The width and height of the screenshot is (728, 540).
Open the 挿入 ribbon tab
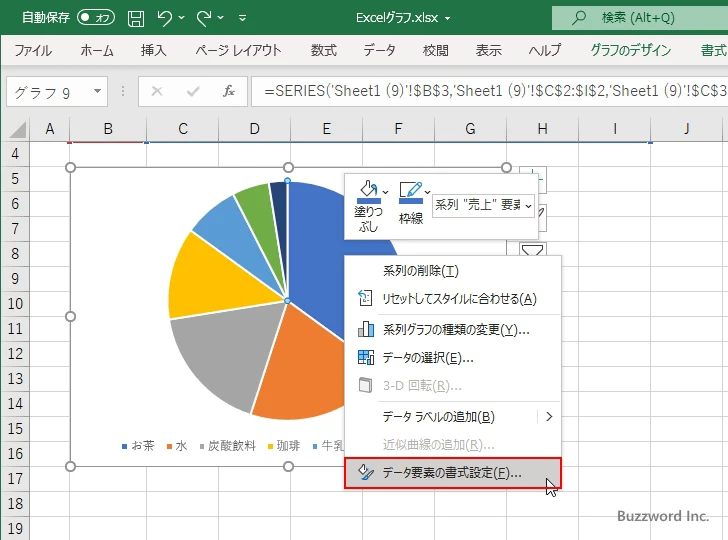(153, 50)
